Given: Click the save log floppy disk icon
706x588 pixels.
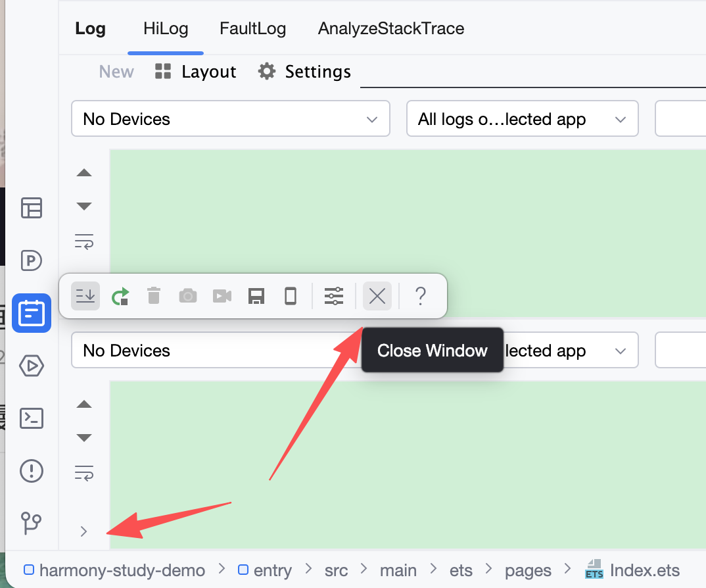Looking at the screenshot, I should pos(256,296).
